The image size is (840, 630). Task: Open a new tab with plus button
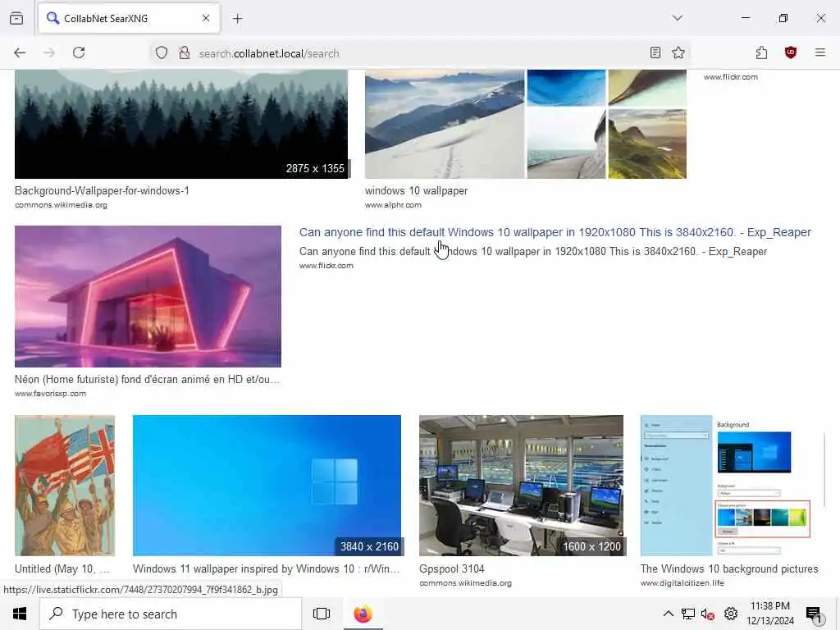tap(238, 19)
